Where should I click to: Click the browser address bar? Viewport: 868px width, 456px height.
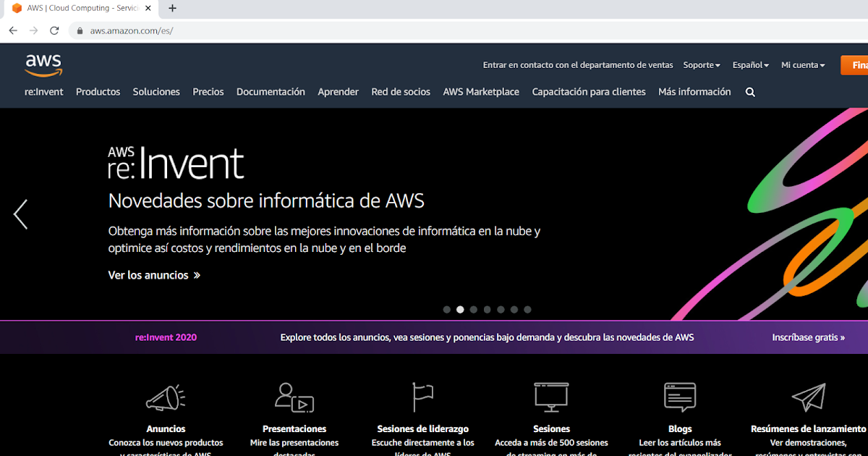click(x=217, y=30)
